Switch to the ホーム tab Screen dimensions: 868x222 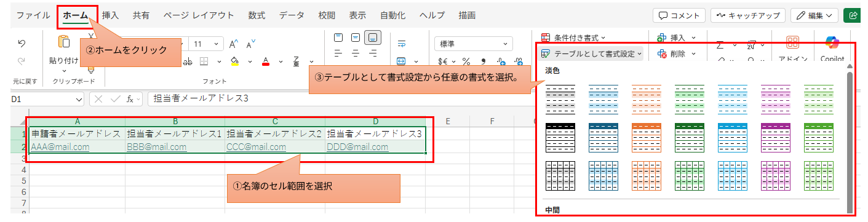click(76, 15)
